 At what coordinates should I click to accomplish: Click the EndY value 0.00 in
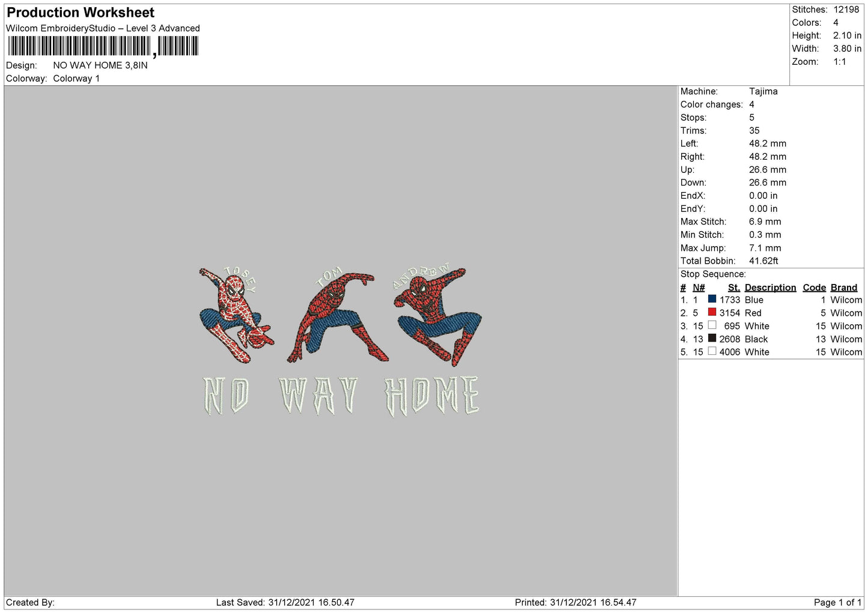click(763, 209)
